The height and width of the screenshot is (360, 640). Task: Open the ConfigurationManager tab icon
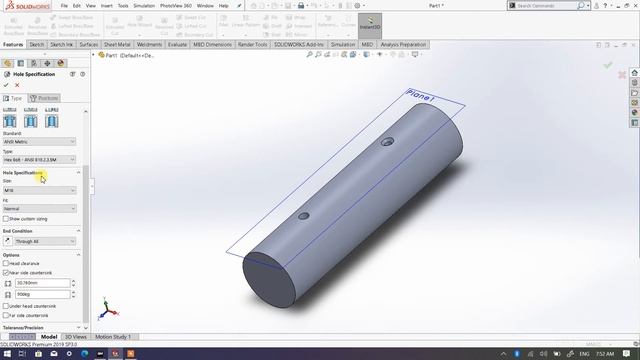click(34, 63)
